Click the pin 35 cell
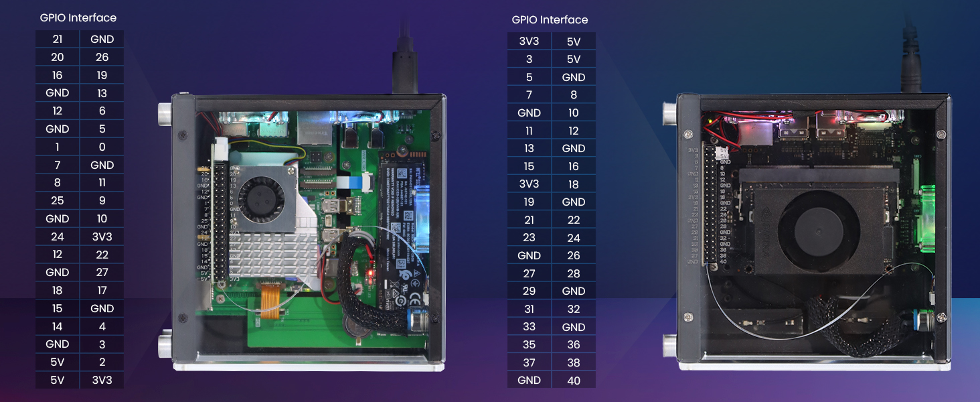The image size is (980, 402). click(529, 344)
